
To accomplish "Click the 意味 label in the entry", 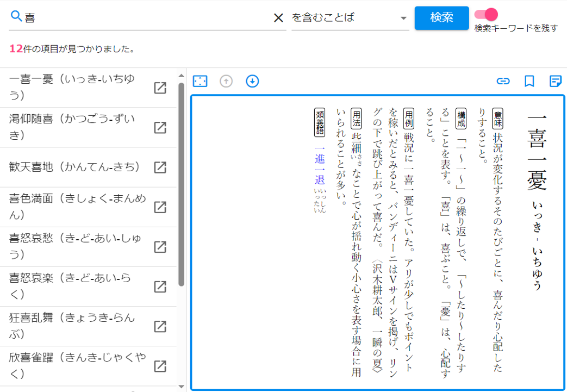I will pyautogui.click(x=497, y=119).
